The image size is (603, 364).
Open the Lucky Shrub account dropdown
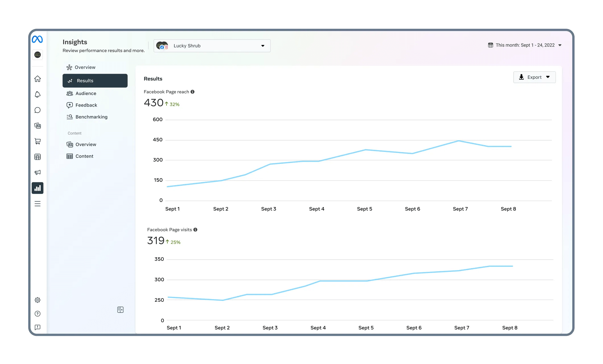[x=212, y=45]
